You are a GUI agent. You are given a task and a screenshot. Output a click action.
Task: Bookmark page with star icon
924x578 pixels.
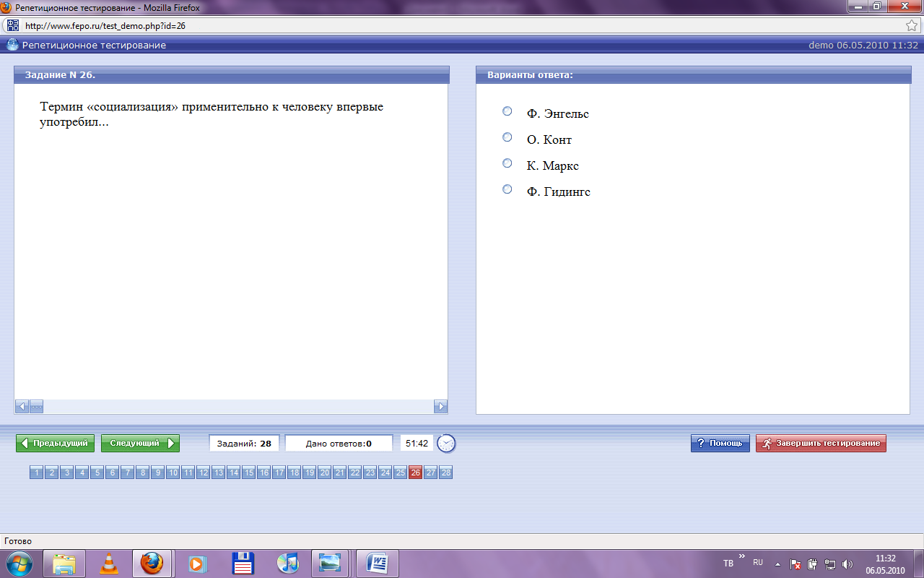point(912,25)
